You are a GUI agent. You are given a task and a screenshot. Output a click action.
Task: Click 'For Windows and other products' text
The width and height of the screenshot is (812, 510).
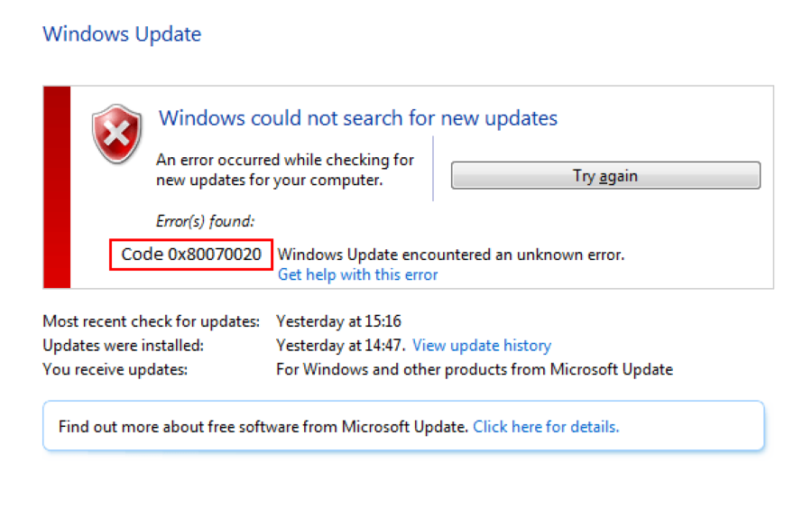pos(474,369)
